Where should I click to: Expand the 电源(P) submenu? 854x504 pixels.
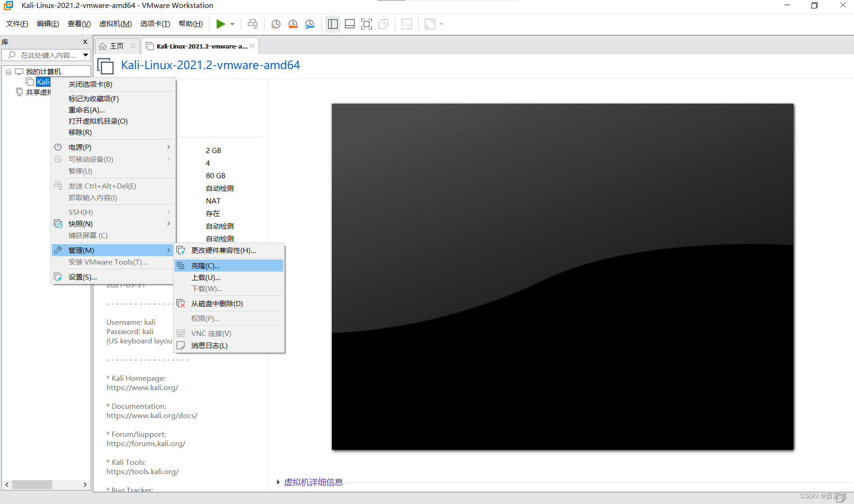113,147
